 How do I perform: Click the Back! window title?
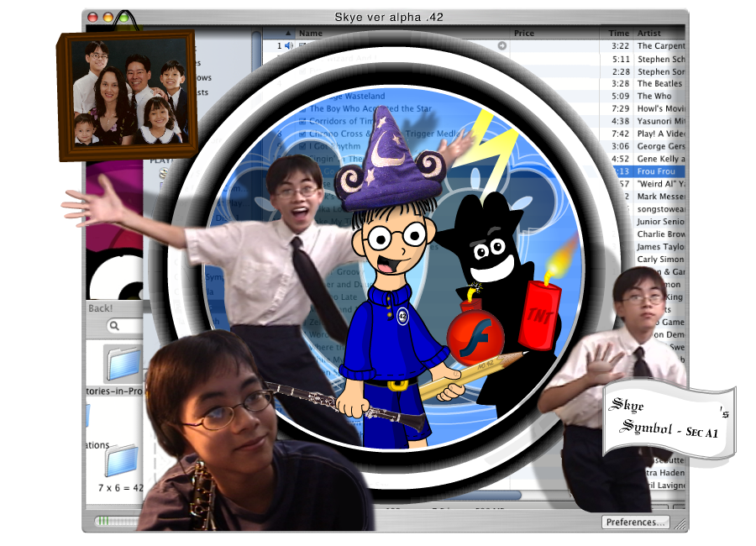coord(101,308)
